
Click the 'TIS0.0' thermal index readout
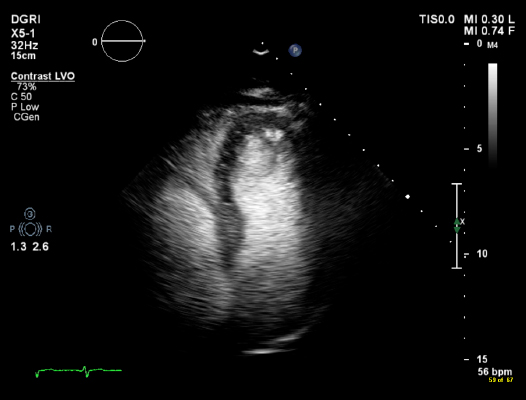(x=437, y=19)
